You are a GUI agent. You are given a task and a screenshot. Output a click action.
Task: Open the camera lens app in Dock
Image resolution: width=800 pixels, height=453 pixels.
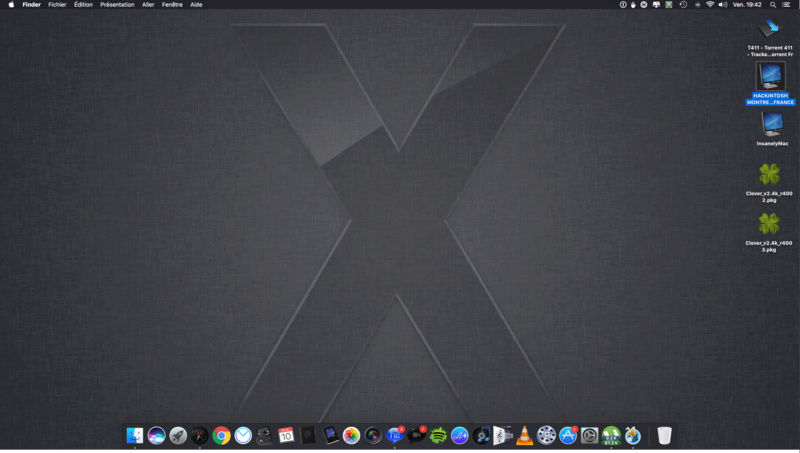tap(373, 435)
